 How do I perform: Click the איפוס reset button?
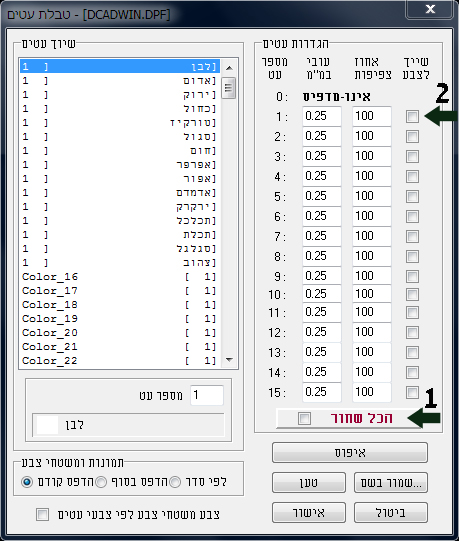tap(350, 452)
